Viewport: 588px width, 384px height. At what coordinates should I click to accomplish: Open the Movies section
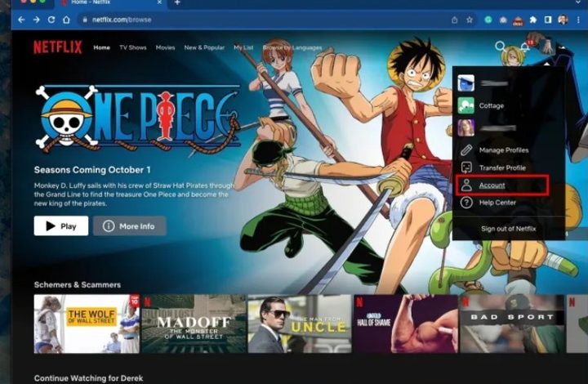pos(165,47)
